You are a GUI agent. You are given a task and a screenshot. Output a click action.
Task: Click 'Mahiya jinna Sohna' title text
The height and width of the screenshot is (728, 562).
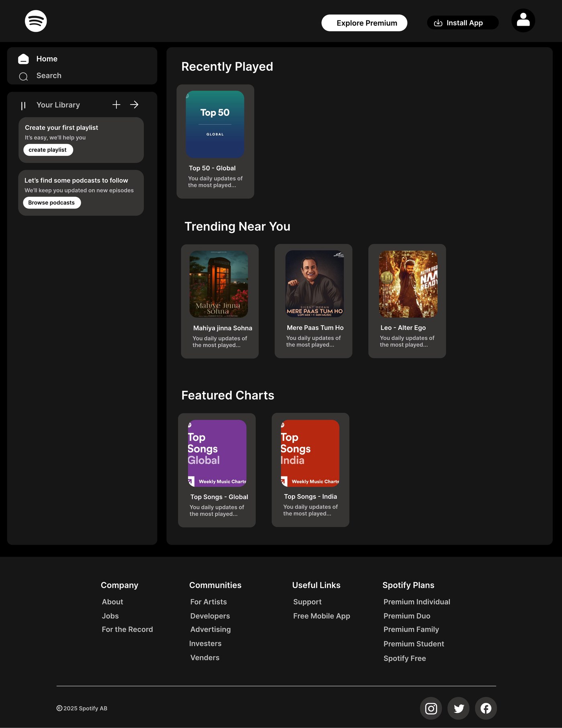click(x=223, y=328)
